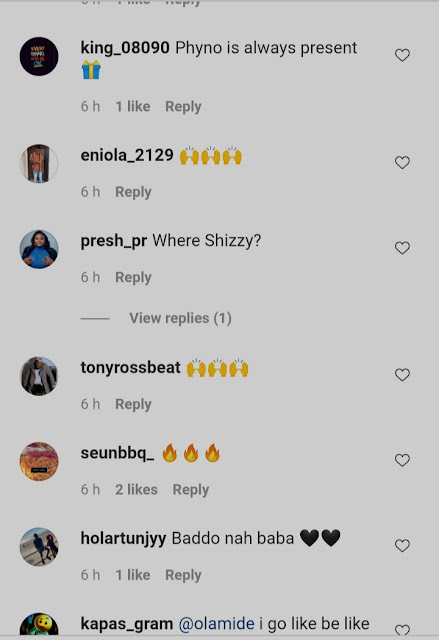
Task: Open the @olamide mention link
Action: tap(217, 624)
